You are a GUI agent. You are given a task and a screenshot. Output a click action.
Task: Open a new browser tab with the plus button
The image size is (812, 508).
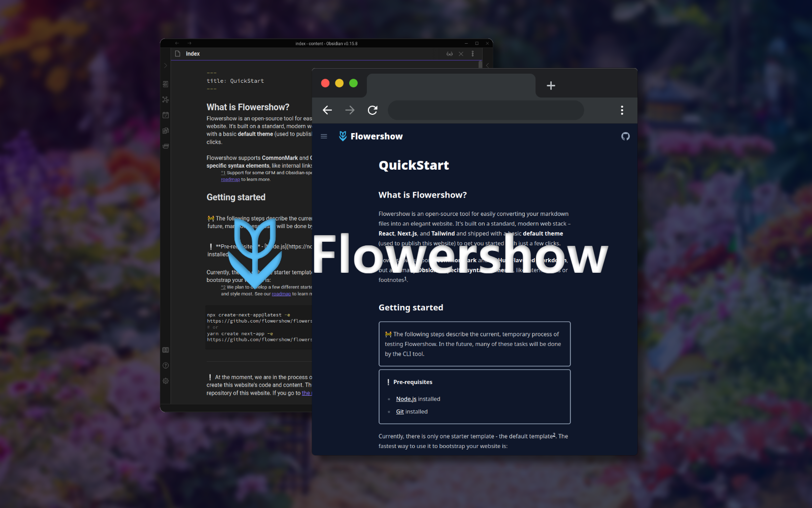pyautogui.click(x=551, y=85)
